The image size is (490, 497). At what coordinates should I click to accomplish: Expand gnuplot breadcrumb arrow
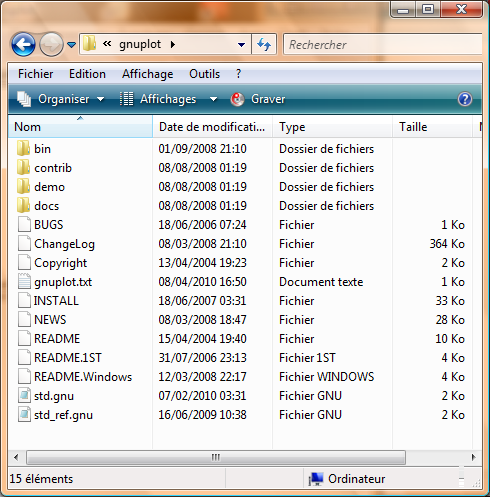coord(173,44)
